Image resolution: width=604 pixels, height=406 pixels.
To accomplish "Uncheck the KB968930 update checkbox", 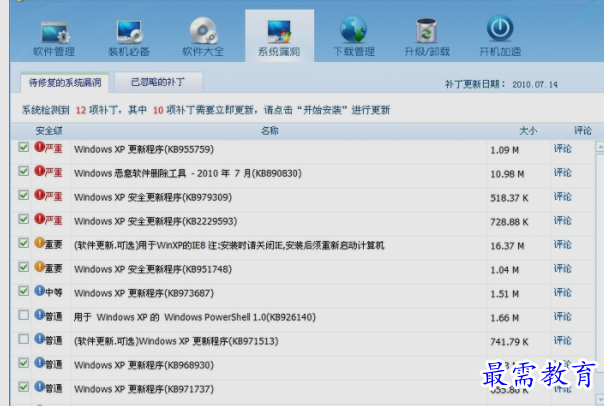I will click(23, 363).
